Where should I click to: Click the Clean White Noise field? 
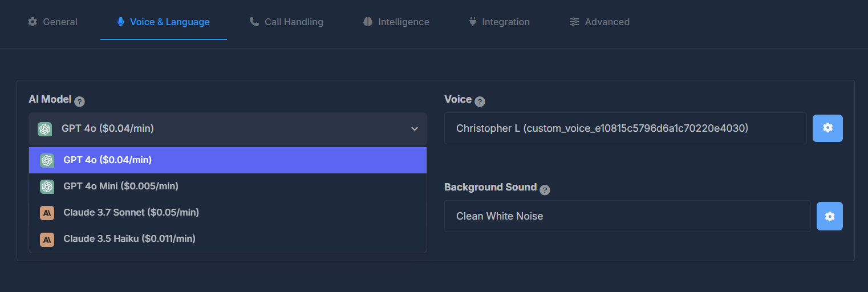click(x=627, y=216)
